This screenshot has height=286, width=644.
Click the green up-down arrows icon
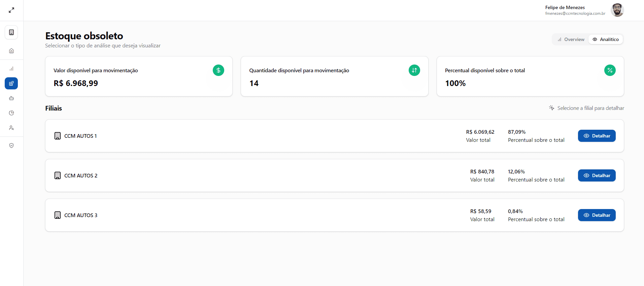(x=414, y=70)
